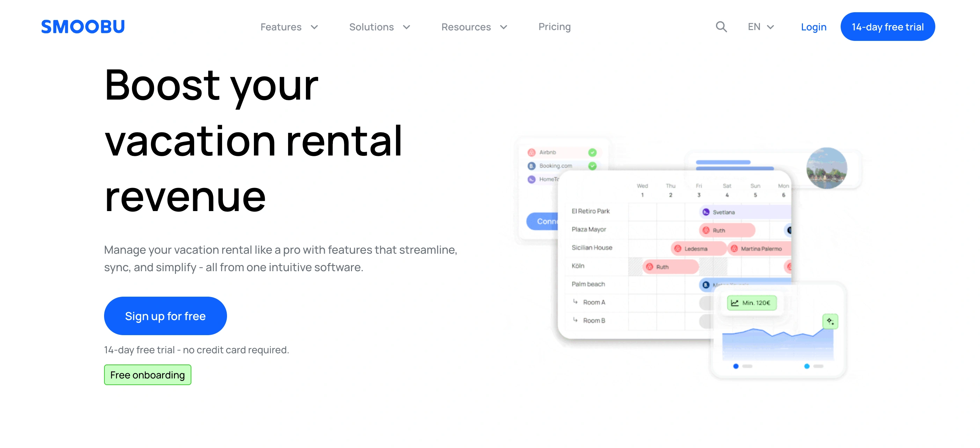Open the Pricing page
This screenshot has height=448, width=980.
tap(554, 27)
